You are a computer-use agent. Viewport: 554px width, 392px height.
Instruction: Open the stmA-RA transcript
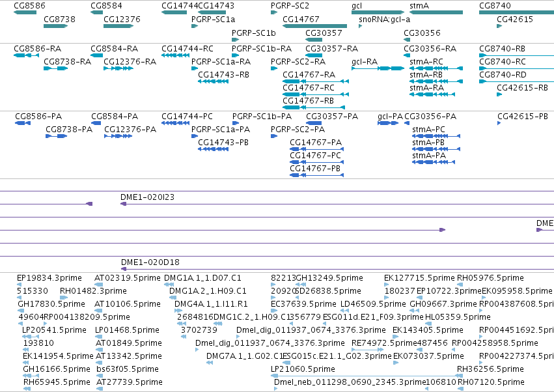point(432,94)
